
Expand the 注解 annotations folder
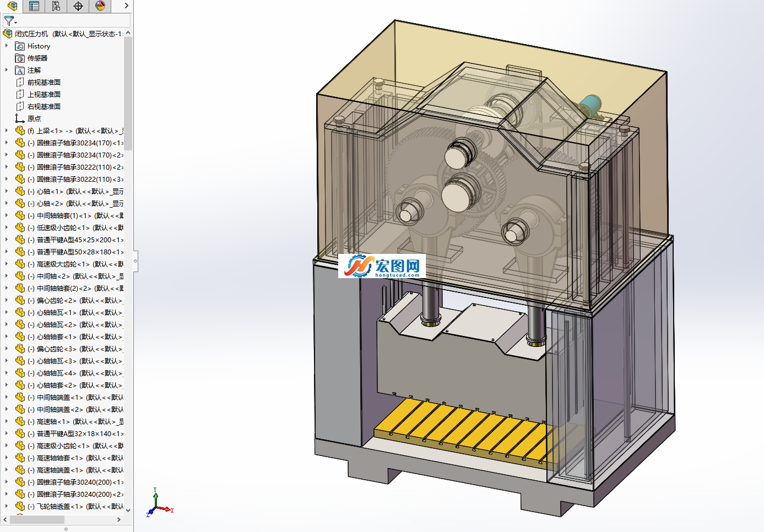7,70
